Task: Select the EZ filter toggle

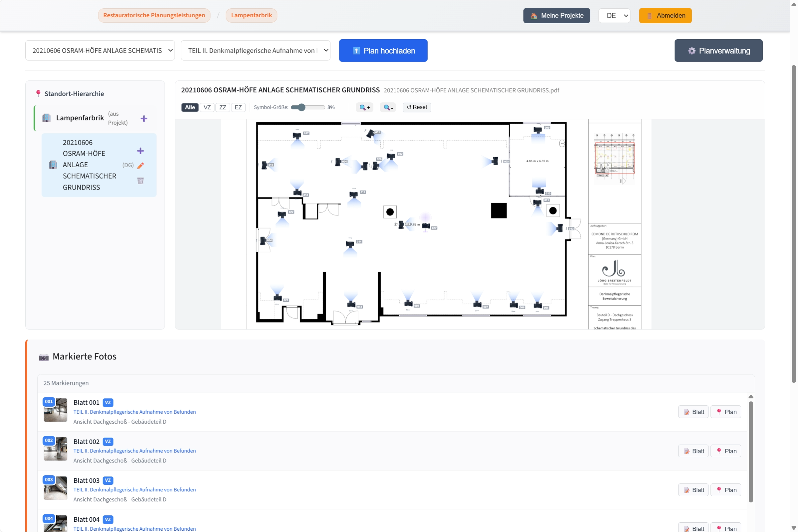Action: tap(238, 107)
